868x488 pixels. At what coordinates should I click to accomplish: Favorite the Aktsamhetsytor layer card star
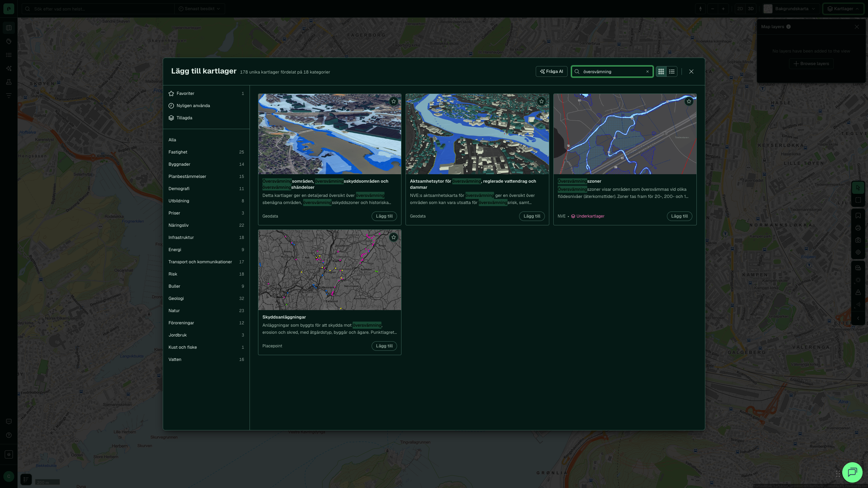tap(541, 101)
